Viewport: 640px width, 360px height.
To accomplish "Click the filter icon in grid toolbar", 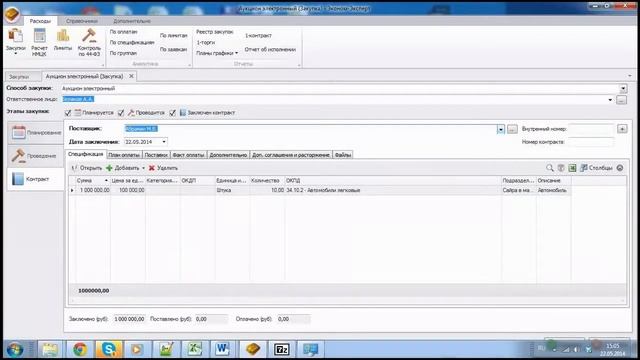I will (561, 168).
